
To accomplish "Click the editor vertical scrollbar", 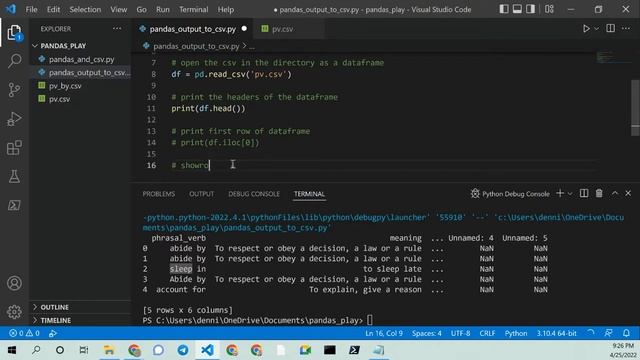I will [x=635, y=108].
